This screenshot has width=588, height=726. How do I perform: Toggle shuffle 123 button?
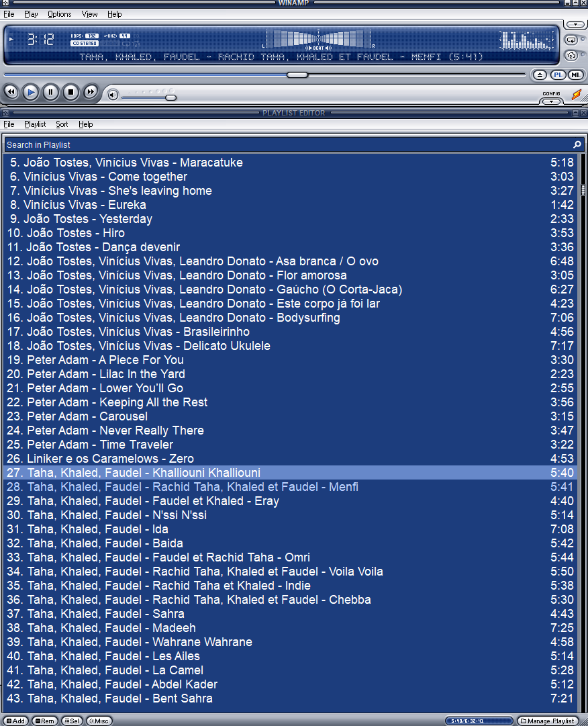pyautogui.click(x=571, y=56)
